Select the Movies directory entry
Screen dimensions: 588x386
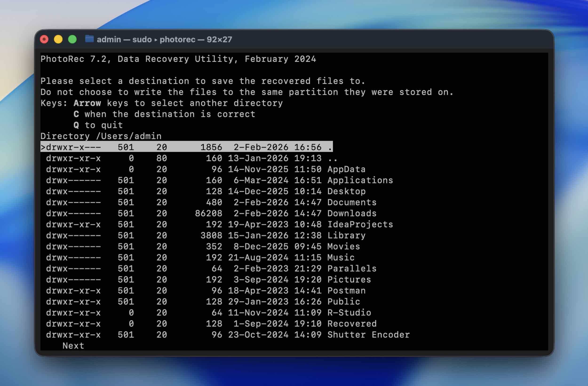343,246
